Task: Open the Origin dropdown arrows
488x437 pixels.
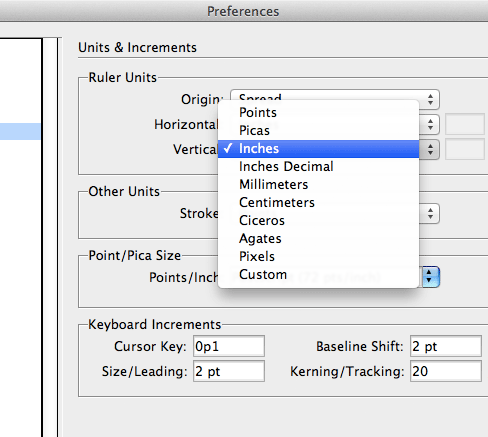Action: click(x=430, y=99)
